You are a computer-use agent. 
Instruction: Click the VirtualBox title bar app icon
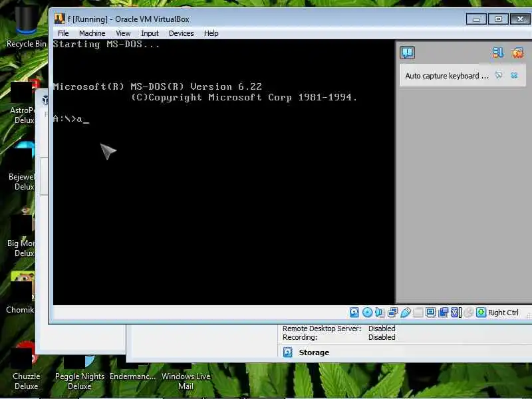point(59,19)
